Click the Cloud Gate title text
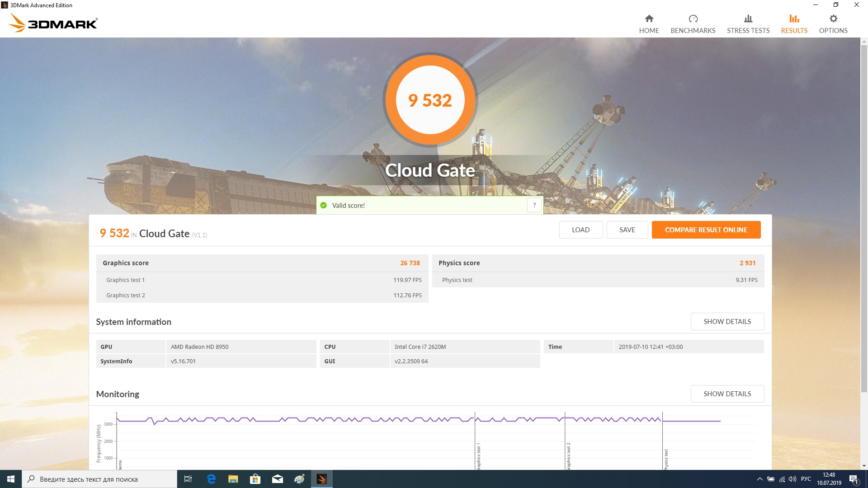 coord(430,170)
